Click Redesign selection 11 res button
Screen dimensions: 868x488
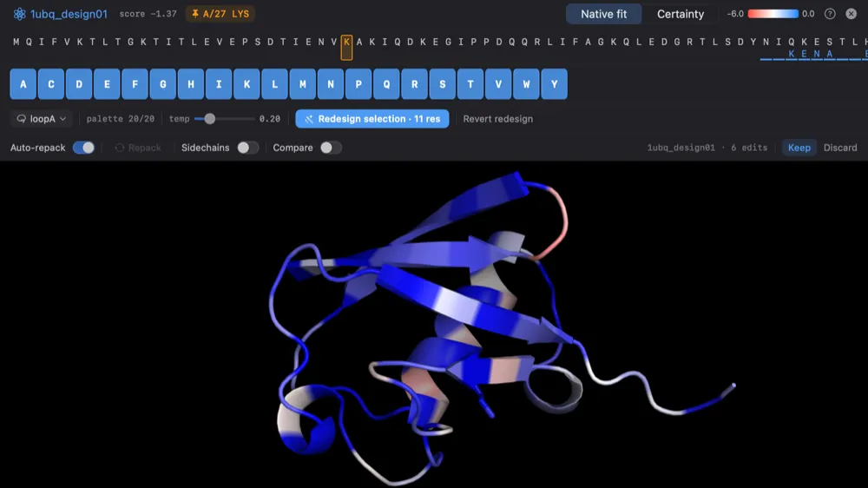372,119
